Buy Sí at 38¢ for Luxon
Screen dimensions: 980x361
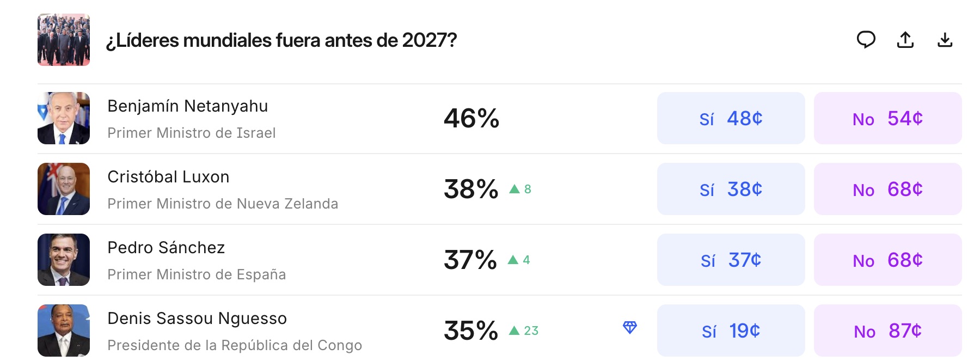(x=731, y=189)
